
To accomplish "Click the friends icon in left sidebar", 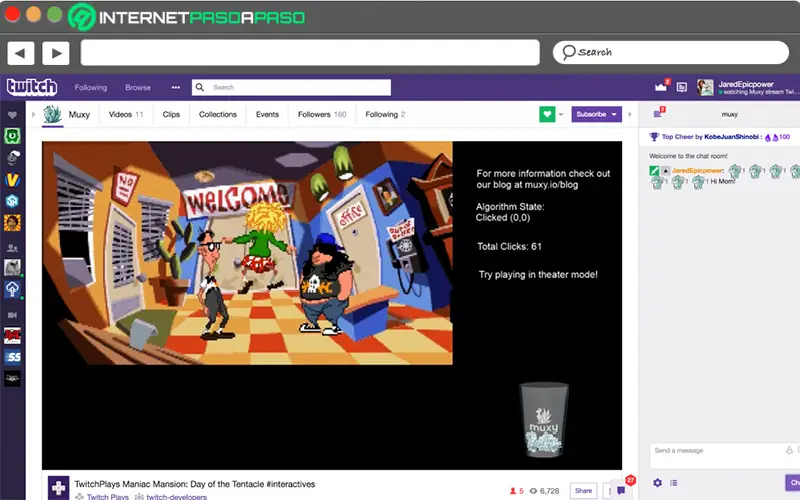I will (x=12, y=248).
